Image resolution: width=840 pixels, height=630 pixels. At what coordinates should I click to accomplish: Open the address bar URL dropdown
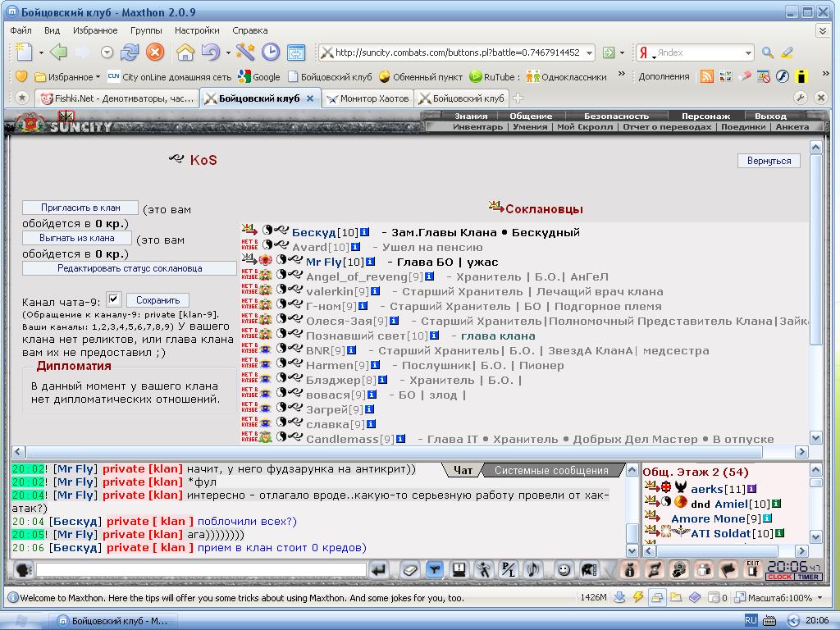click(x=589, y=52)
